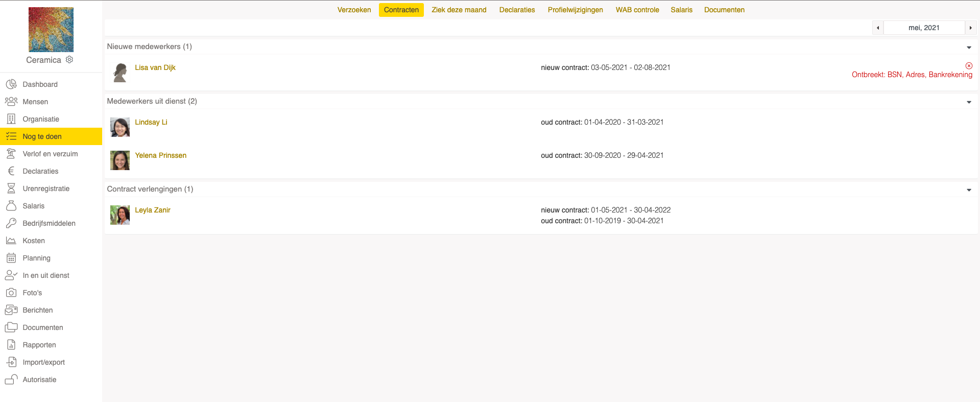Open Lisa van Dijk profile link
Image resolution: width=980 pixels, height=402 pixels.
click(155, 67)
